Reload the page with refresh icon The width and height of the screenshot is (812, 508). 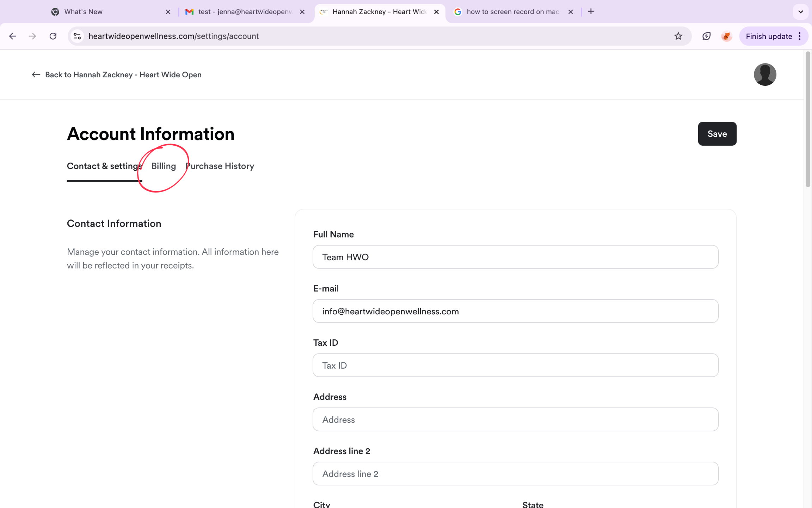[53, 36]
